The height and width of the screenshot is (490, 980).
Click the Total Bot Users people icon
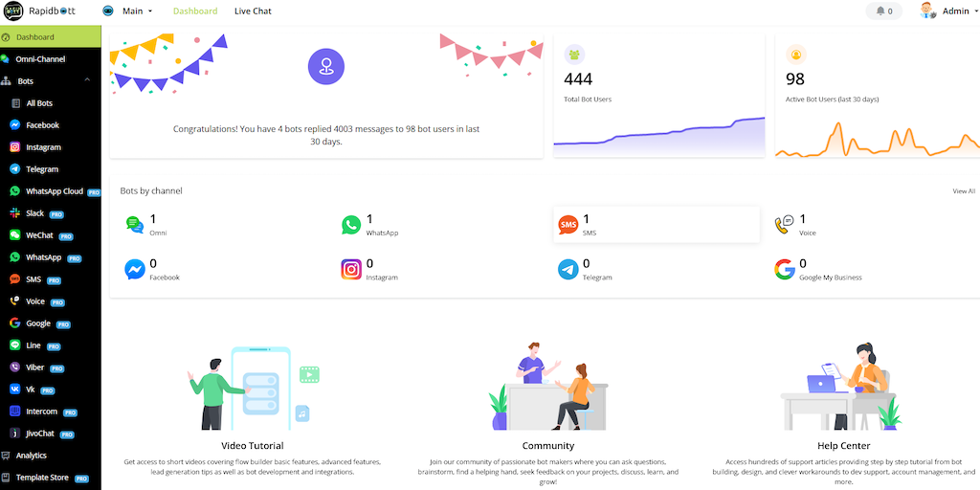pos(574,55)
